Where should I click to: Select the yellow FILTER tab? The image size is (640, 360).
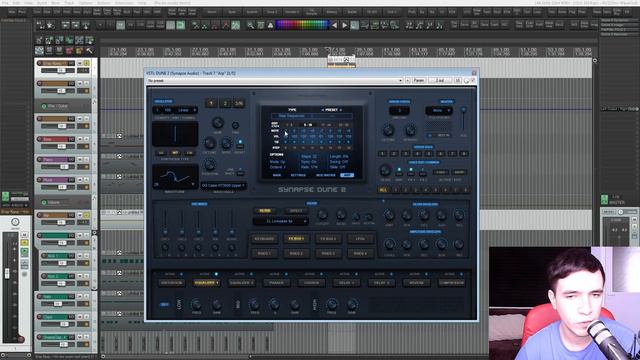pos(265,211)
